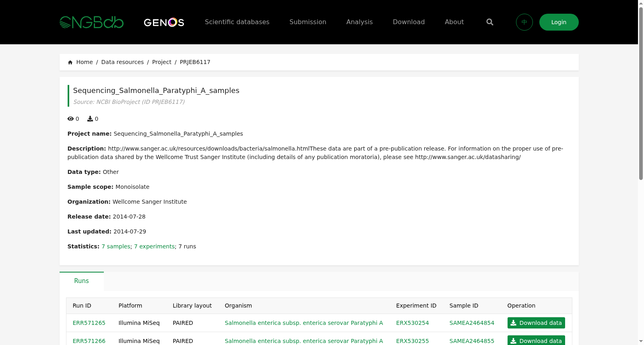Screen dimensions: 644x345
Task: Click the Wellcome Sanger Institute text
Action: point(150,202)
